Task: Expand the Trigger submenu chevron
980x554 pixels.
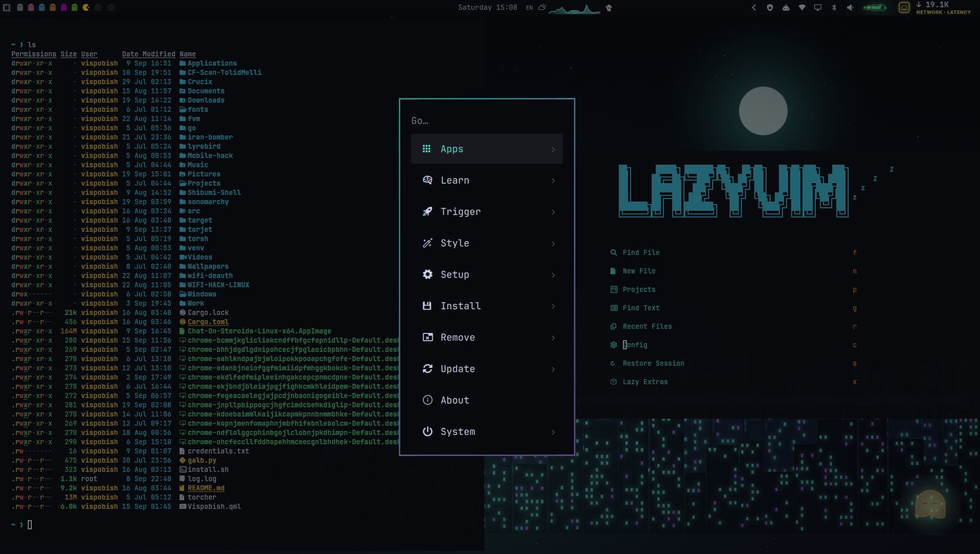Action: (x=553, y=212)
